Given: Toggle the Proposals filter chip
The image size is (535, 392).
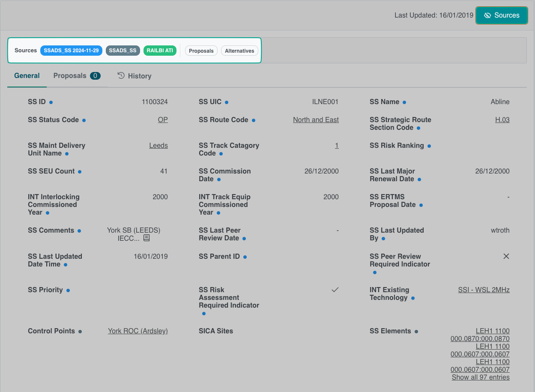Looking at the screenshot, I should coord(201,51).
